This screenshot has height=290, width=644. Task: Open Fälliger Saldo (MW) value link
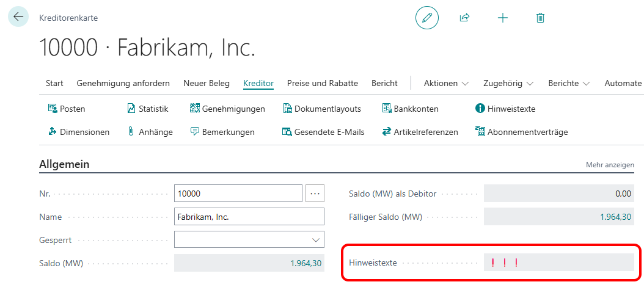(616, 217)
